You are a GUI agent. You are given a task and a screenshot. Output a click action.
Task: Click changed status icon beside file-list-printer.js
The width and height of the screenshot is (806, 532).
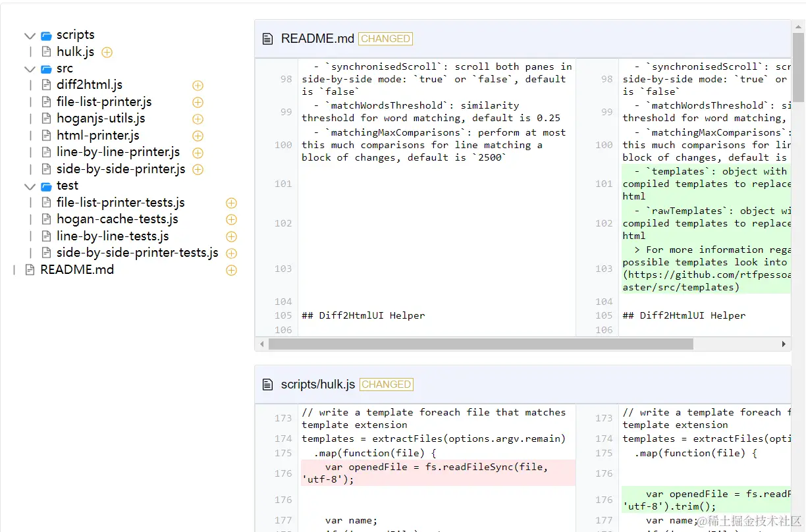point(198,102)
